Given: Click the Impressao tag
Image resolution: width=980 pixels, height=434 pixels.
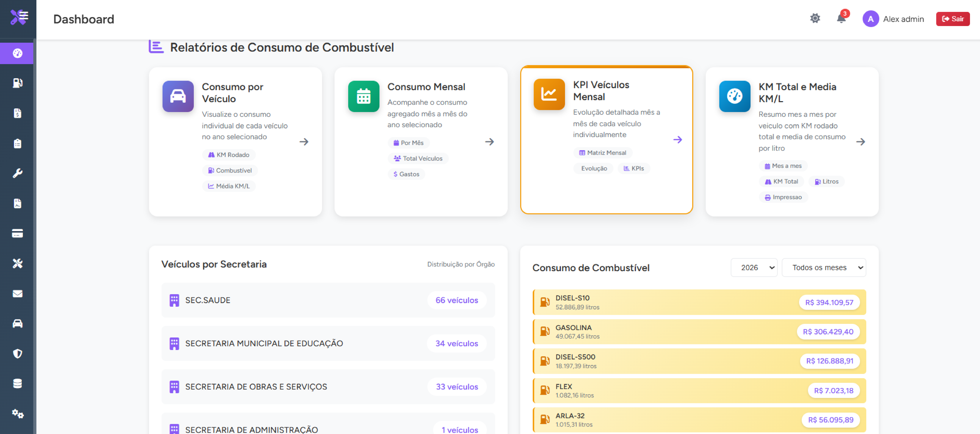Looking at the screenshot, I should tap(783, 197).
